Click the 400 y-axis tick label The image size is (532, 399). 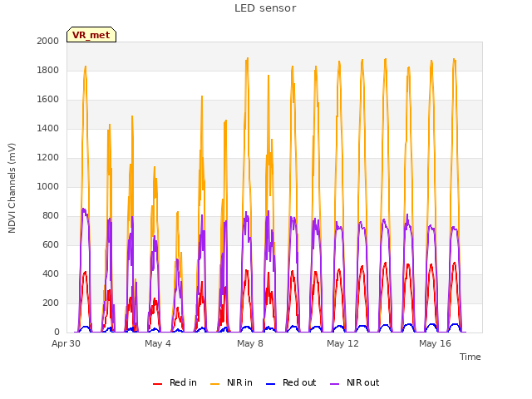(x=51, y=273)
